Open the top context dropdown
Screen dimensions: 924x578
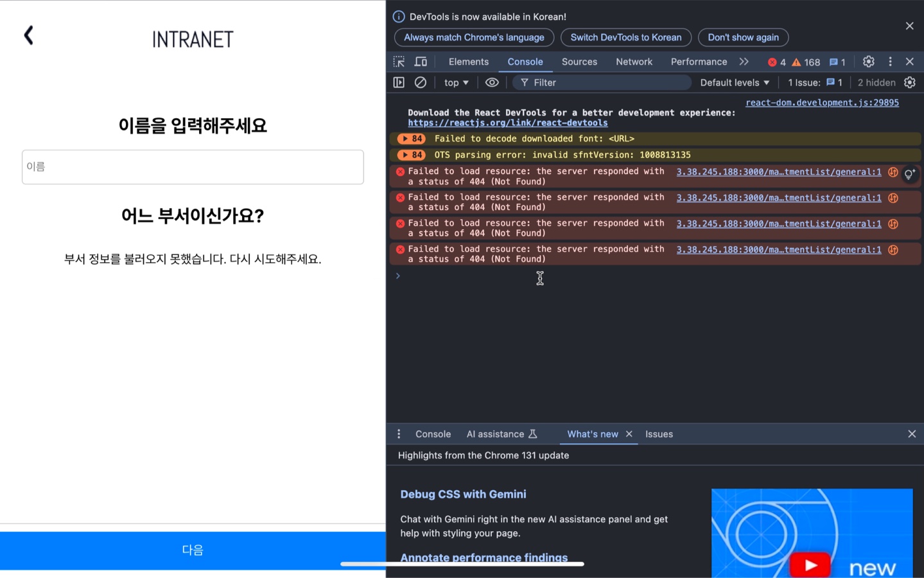[x=456, y=82]
